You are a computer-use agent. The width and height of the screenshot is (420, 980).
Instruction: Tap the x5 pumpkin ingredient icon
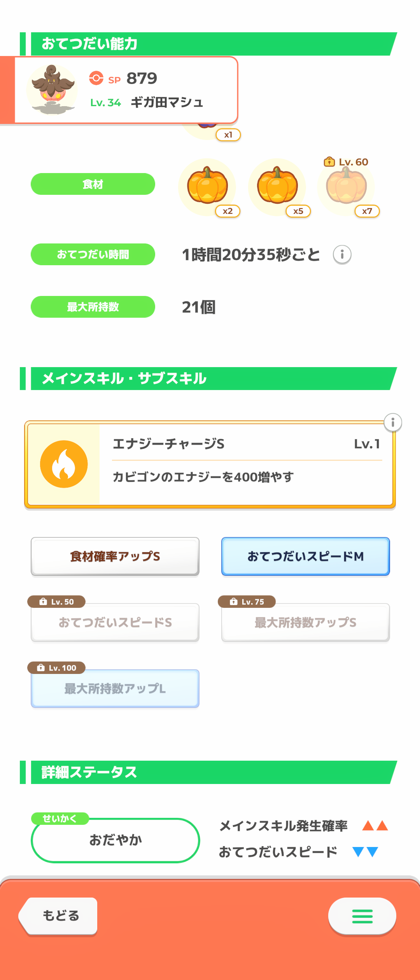[277, 186]
